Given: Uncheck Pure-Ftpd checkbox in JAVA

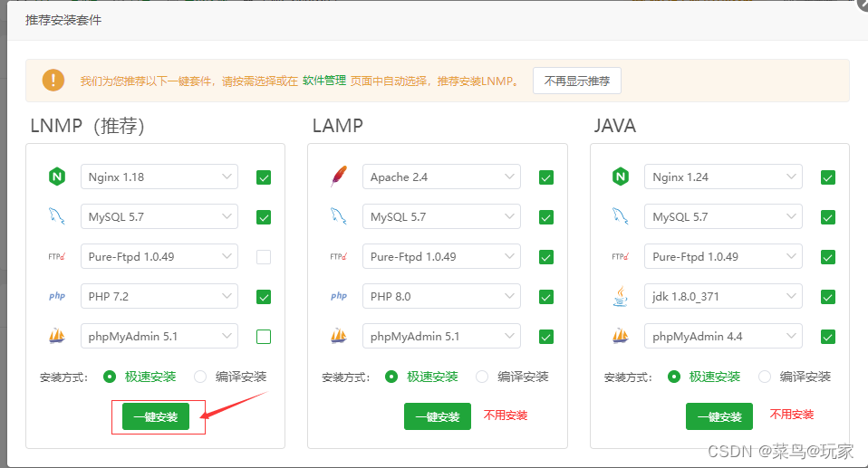Looking at the screenshot, I should pos(828,257).
